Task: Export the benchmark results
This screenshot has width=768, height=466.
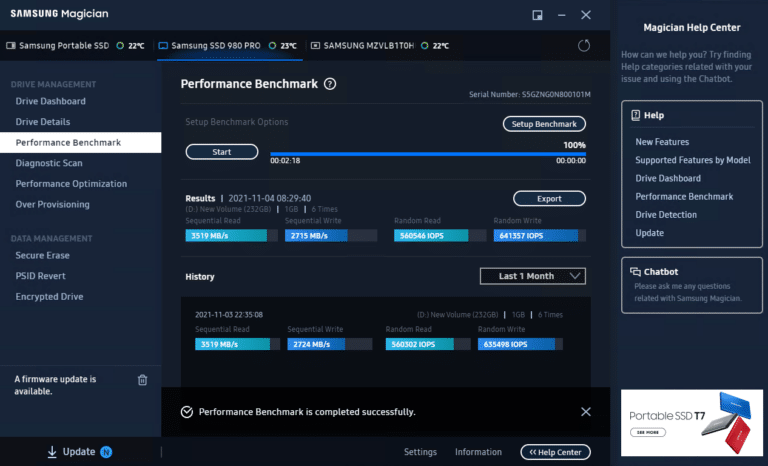Action: [549, 198]
